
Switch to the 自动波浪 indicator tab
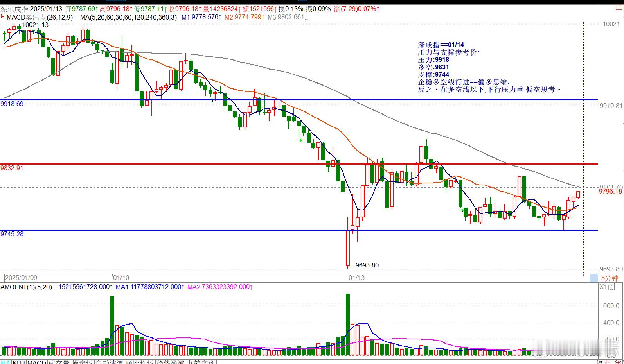point(110,362)
